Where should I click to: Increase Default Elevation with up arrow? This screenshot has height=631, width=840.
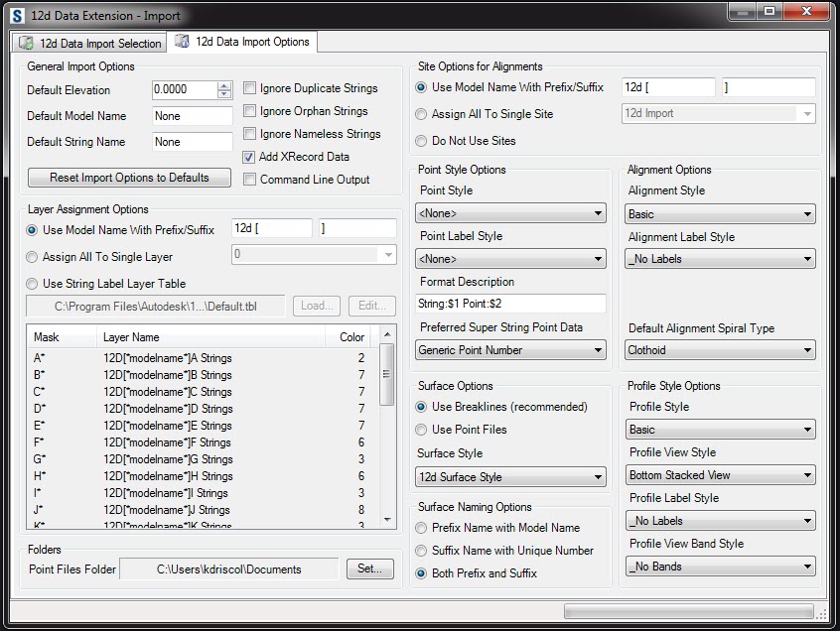[x=224, y=85]
